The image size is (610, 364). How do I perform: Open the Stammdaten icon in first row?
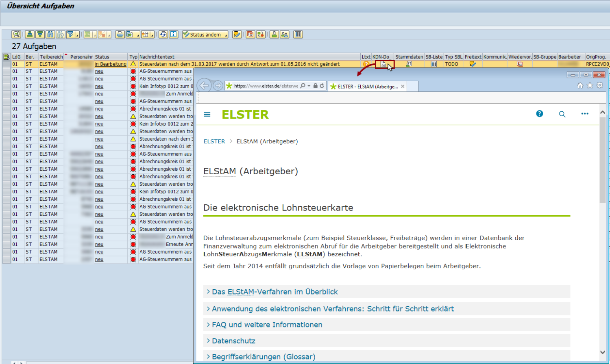(x=409, y=64)
